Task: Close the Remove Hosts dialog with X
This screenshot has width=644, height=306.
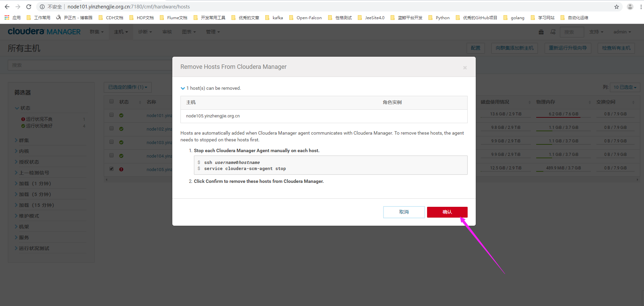Action: 465,68
